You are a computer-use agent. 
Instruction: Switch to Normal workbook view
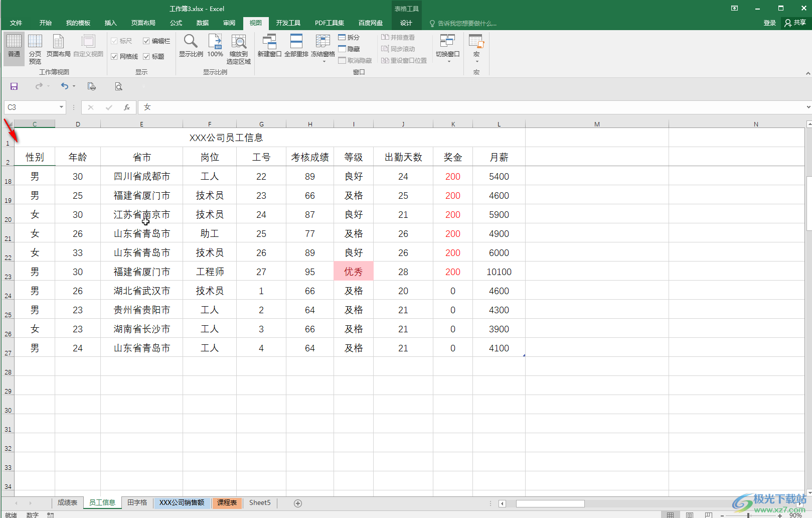click(x=14, y=49)
